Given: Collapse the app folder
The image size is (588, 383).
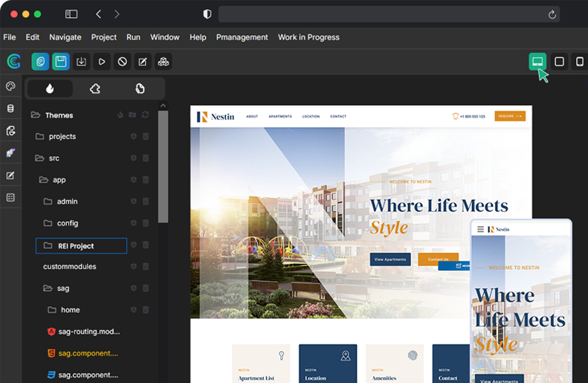Looking at the screenshot, I should [x=44, y=180].
